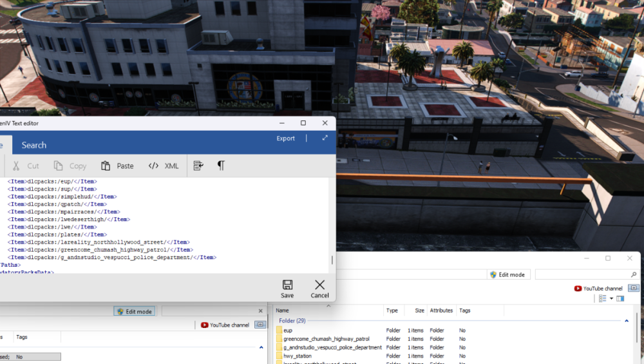
Task: Sort by Attributes column header
Action: click(442, 311)
